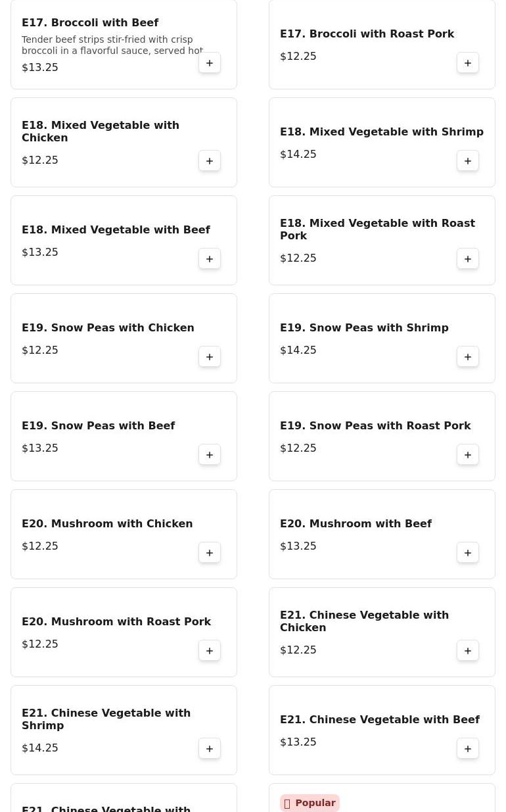Add E18 Mixed Vegetable with Shrimp
The height and width of the screenshot is (812, 506).
pos(468,161)
